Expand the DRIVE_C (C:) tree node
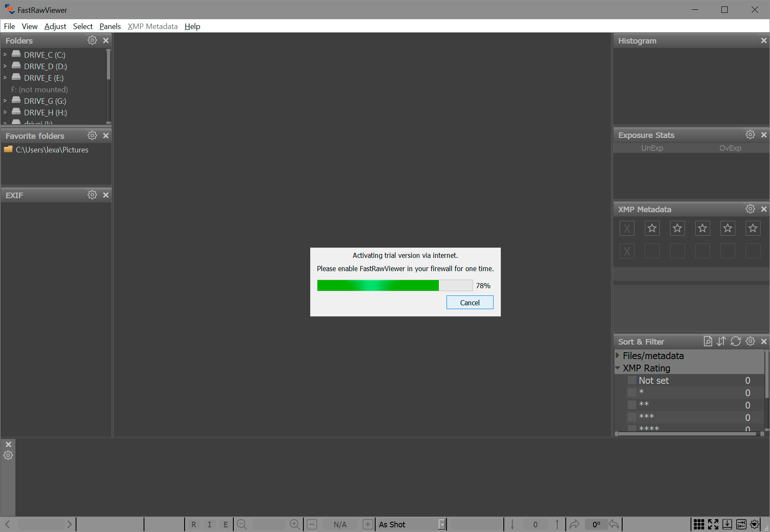The height and width of the screenshot is (532, 770). 5,55
